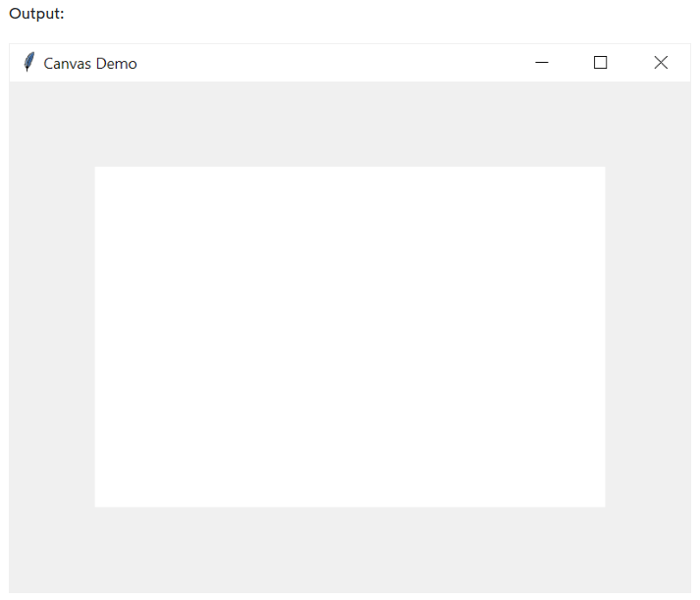Maximize the Canvas Demo window
The image size is (700, 600).
click(601, 63)
